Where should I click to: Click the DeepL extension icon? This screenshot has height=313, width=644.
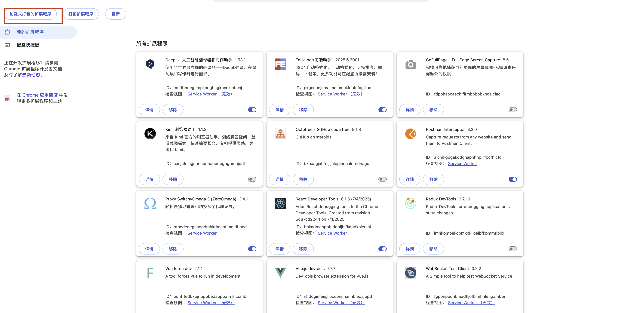(150, 64)
